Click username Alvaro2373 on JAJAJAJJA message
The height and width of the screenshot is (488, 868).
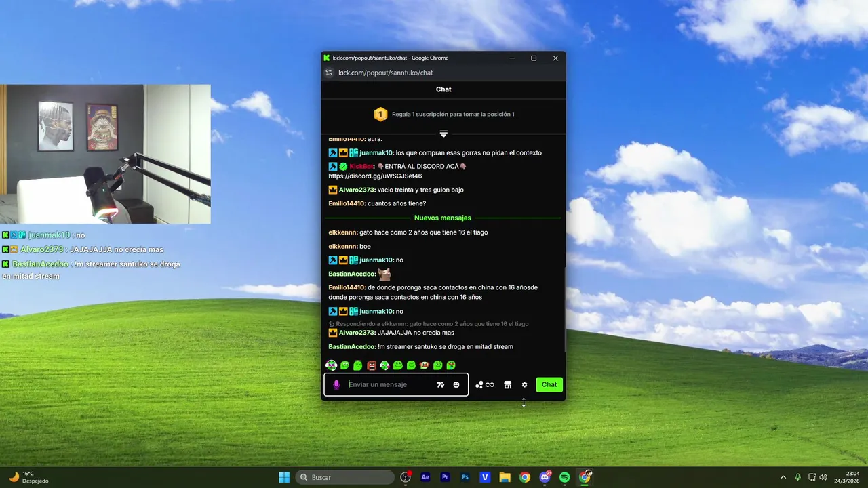357,333
